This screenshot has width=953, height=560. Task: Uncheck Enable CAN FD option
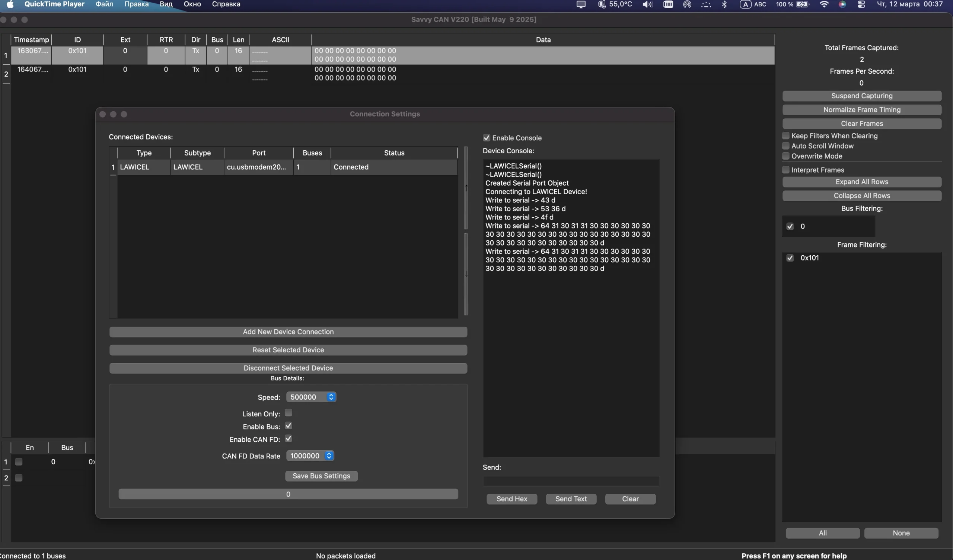288,439
